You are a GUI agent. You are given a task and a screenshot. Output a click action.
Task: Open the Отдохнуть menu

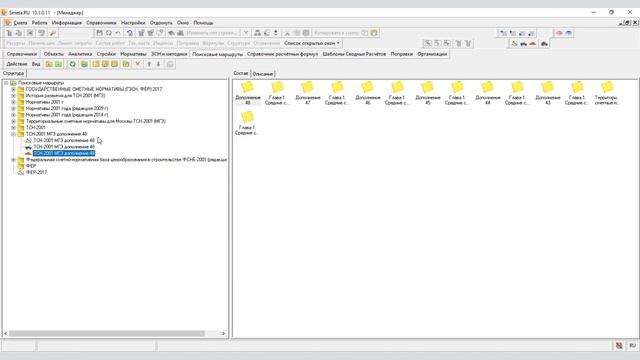click(x=161, y=23)
